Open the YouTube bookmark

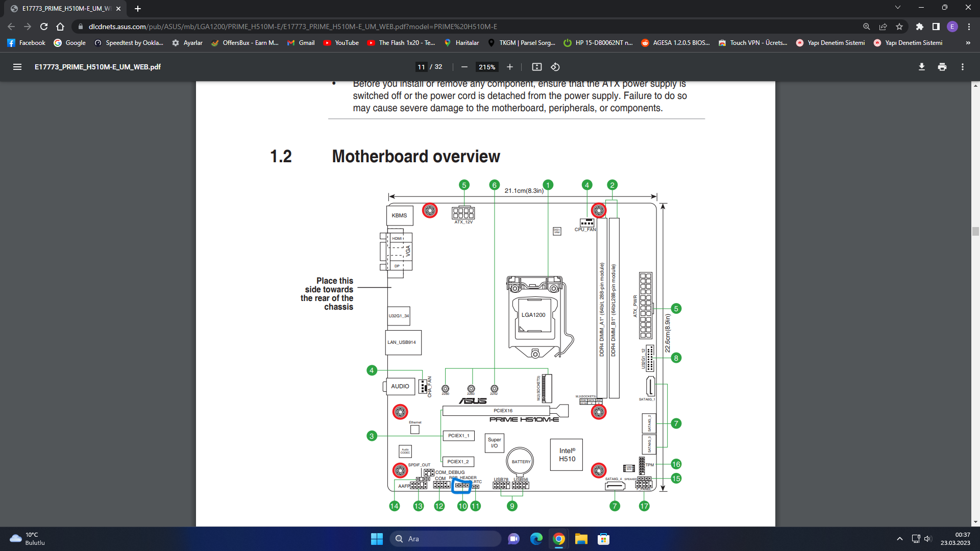pos(341,43)
